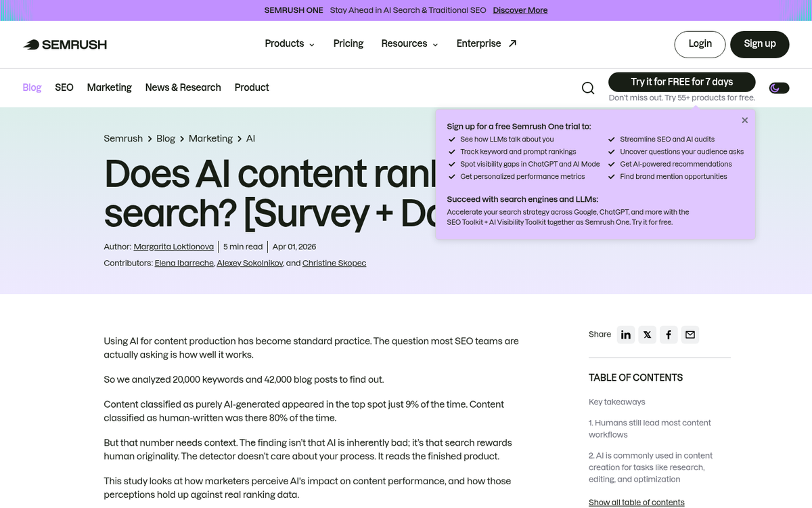Jump to Key takeaways in the contents
This screenshot has width=812, height=508.
click(x=616, y=402)
